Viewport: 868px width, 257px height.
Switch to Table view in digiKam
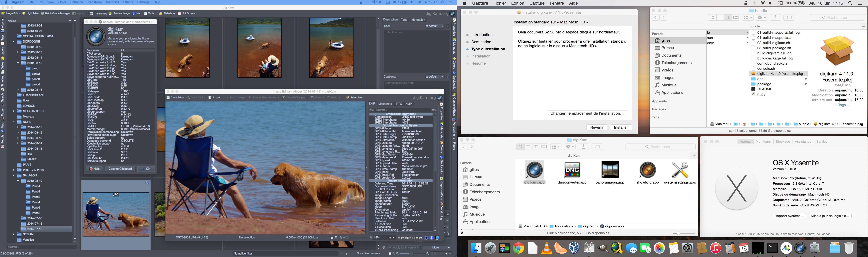(149, 13)
